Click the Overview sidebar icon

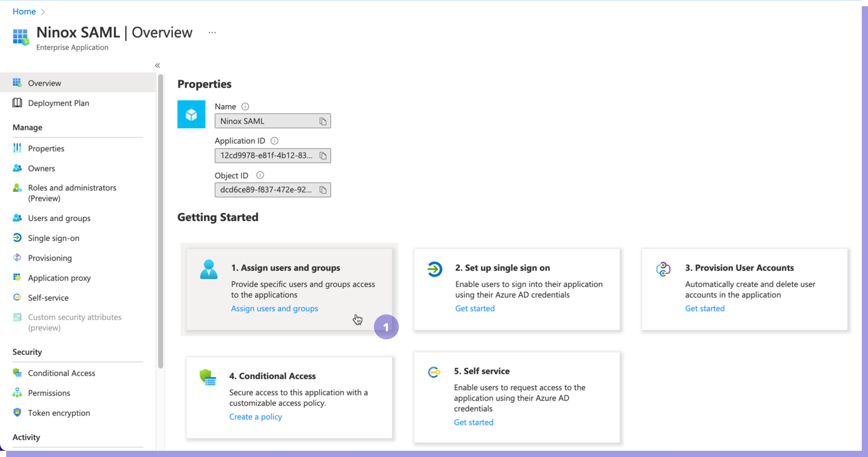click(x=17, y=82)
